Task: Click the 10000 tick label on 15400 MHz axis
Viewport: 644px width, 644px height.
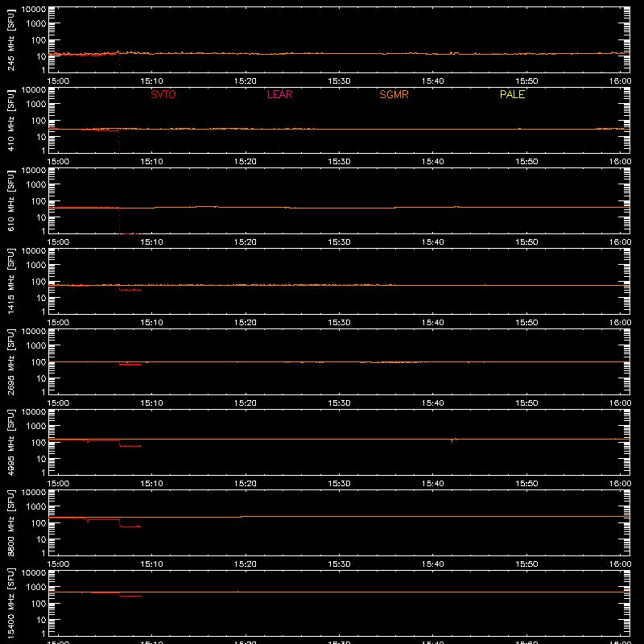Action: coord(34,573)
